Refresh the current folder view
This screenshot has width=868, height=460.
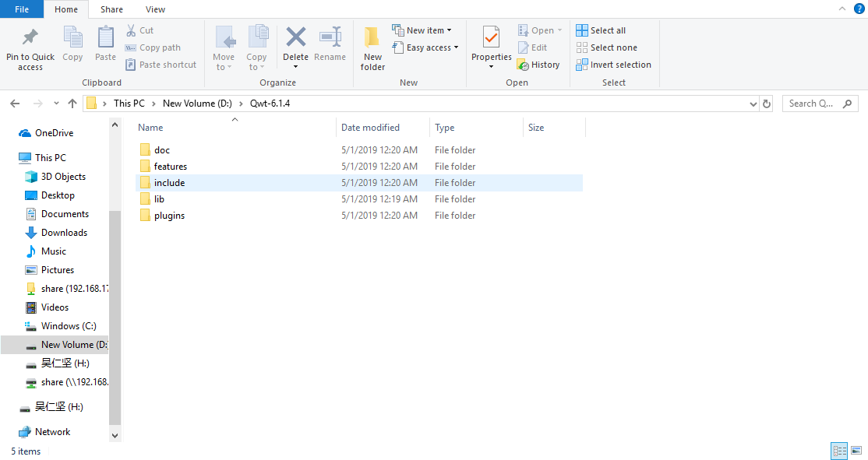[767, 104]
